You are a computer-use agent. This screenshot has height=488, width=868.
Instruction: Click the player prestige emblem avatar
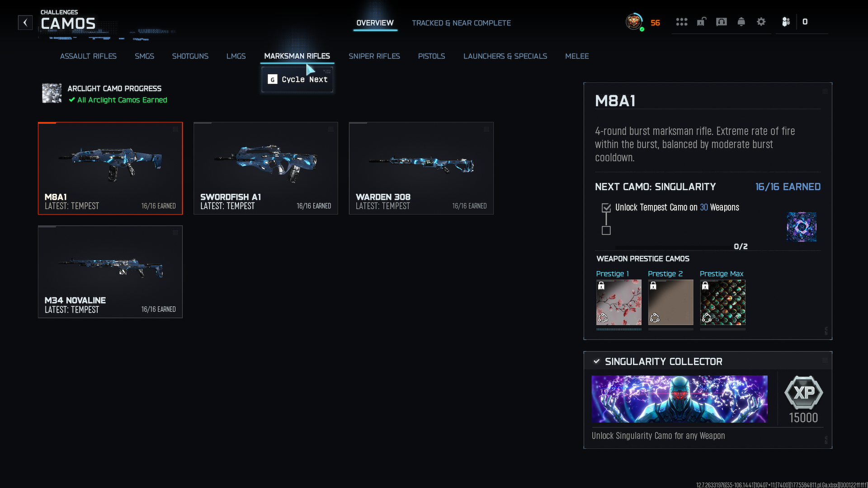[x=634, y=22]
